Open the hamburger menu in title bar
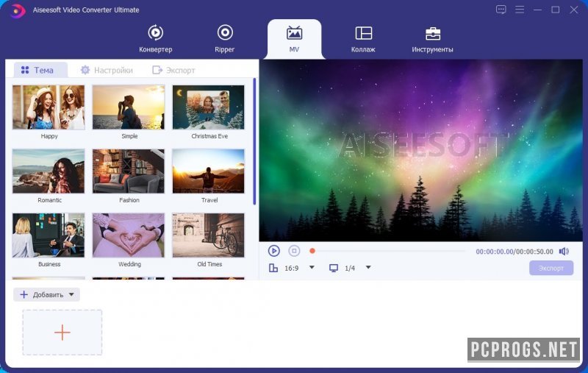Image resolution: width=588 pixels, height=373 pixels. pyautogui.click(x=520, y=10)
